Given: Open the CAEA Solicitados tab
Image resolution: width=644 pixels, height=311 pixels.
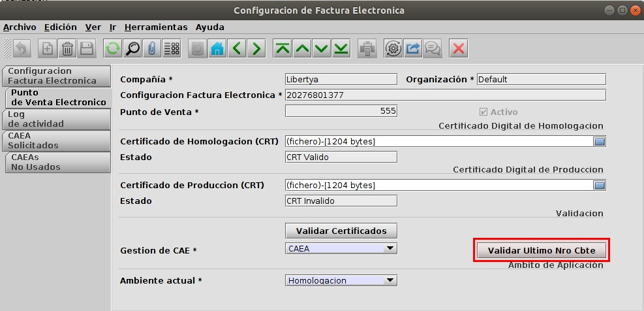Looking at the screenshot, I should [56, 140].
